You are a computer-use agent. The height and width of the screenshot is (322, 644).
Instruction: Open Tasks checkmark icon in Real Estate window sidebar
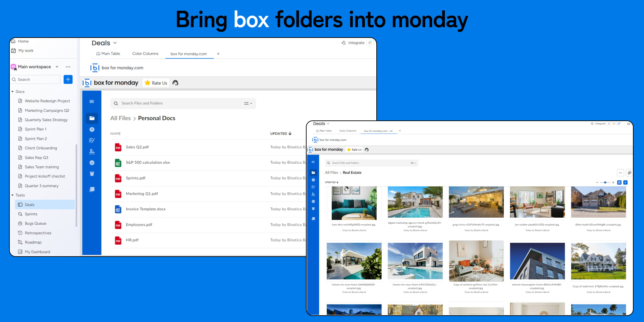[x=313, y=202]
